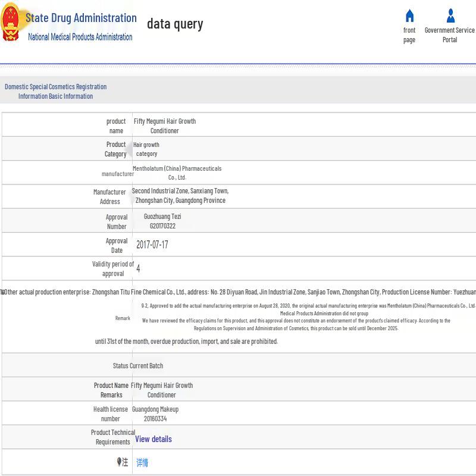The width and height of the screenshot is (476, 476).
Task: Open the State Drug Administration title link
Action: (81, 18)
